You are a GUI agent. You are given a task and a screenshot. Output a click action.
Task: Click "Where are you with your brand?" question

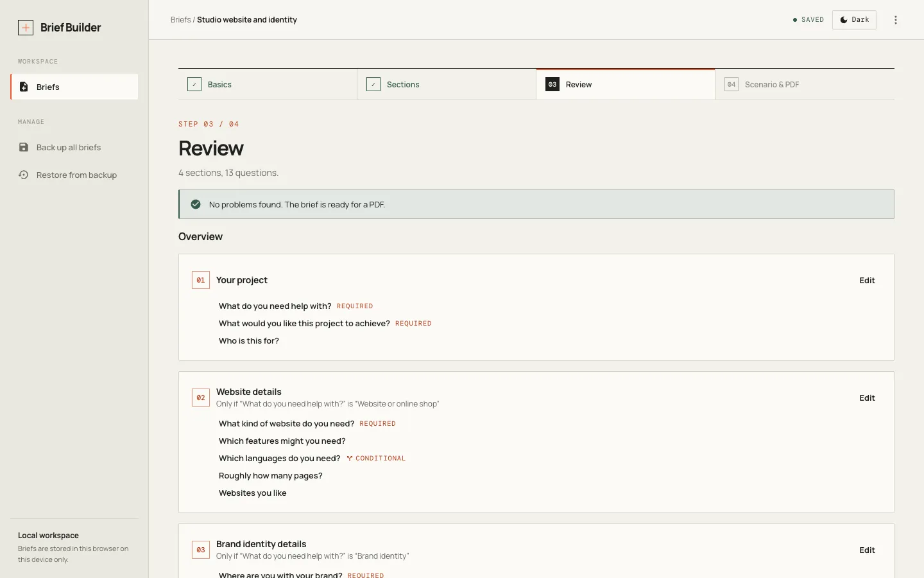tap(280, 575)
